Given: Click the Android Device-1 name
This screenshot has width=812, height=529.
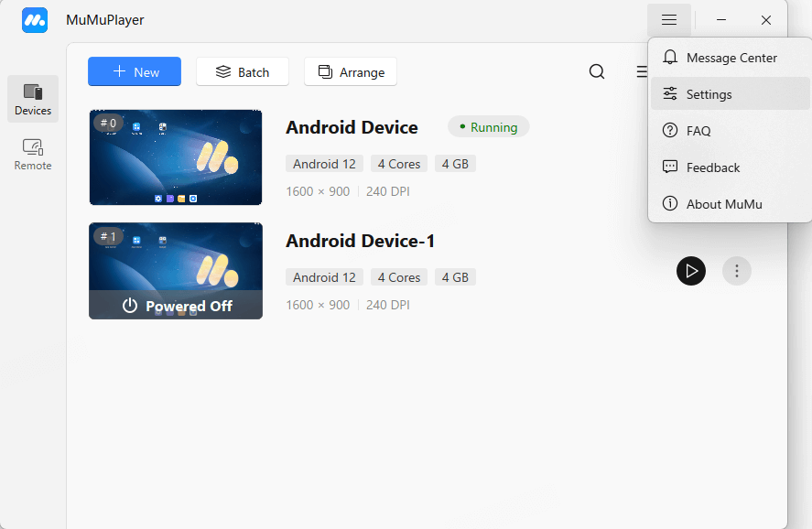Looking at the screenshot, I should [361, 241].
